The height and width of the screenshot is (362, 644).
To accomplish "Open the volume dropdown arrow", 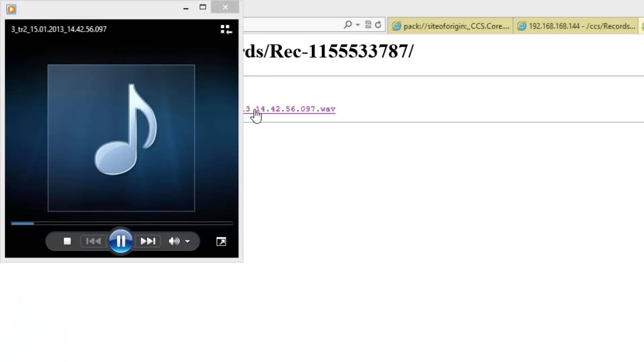I will click(187, 241).
